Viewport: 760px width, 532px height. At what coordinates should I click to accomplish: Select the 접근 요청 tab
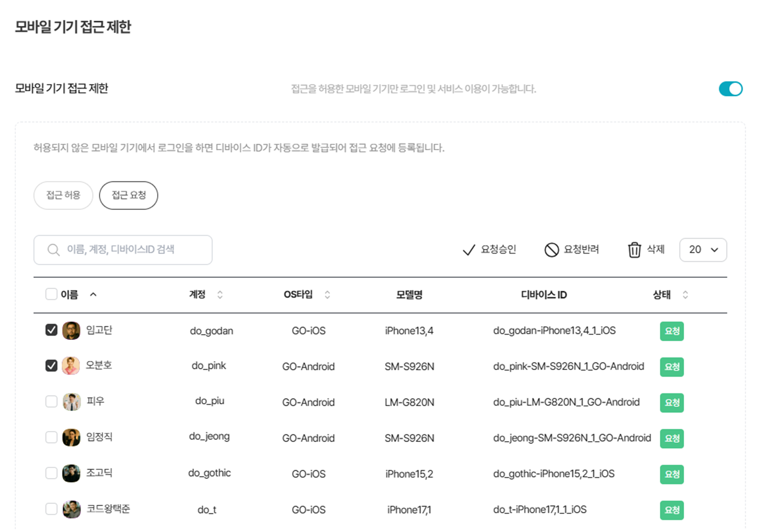128,195
